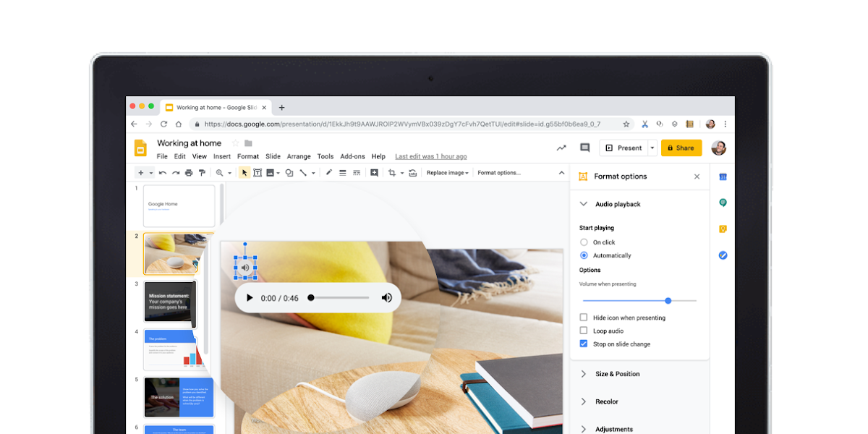The image size is (868, 434).
Task: Open the Replace image dropdown
Action: (447, 173)
